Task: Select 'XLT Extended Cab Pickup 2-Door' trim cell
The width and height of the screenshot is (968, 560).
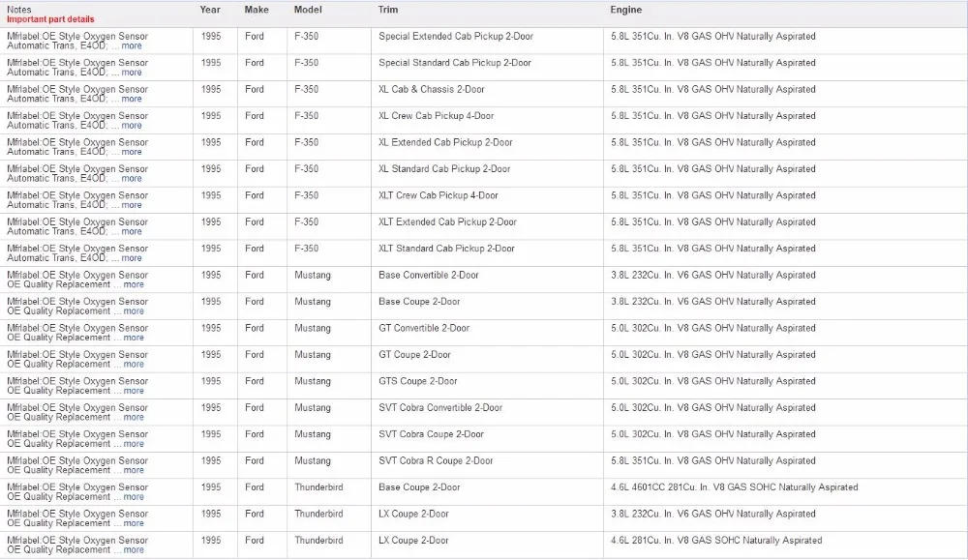Action: pos(447,222)
